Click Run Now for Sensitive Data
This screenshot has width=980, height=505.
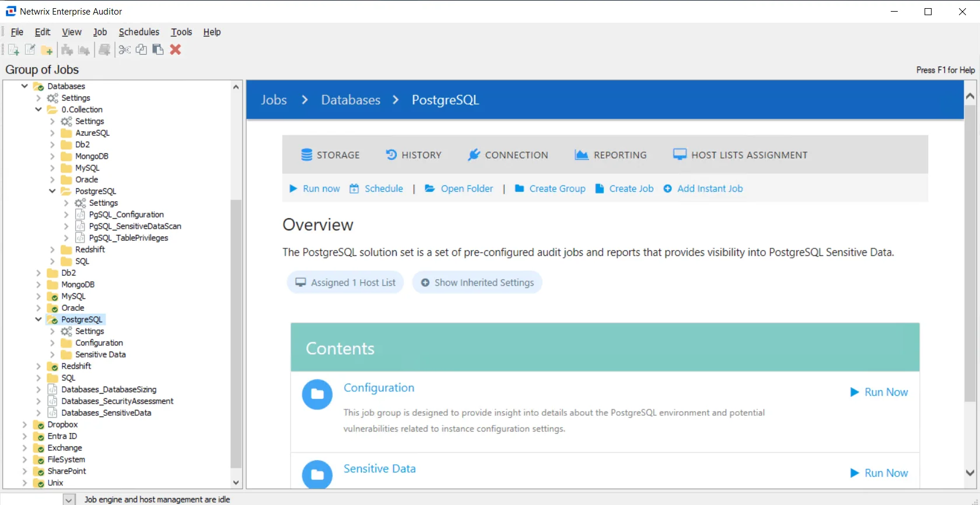click(879, 473)
